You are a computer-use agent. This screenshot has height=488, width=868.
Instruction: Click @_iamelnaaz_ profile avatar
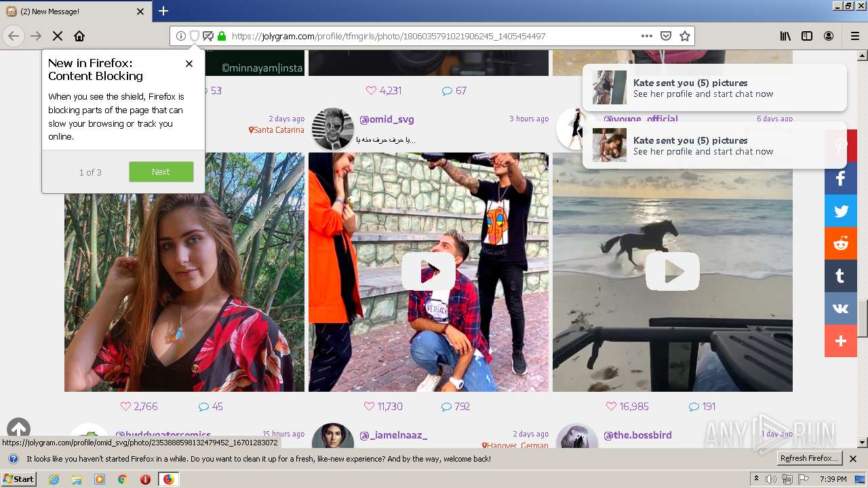pyautogui.click(x=333, y=437)
